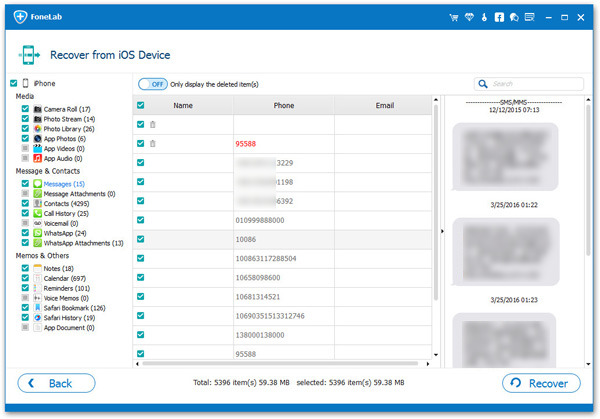Select the phone number 10681314521
This screenshot has height=419, width=600.
coord(258,297)
